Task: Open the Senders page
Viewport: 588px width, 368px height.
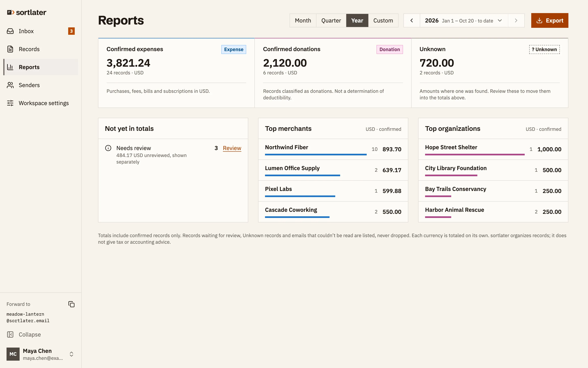Action: (x=41, y=85)
